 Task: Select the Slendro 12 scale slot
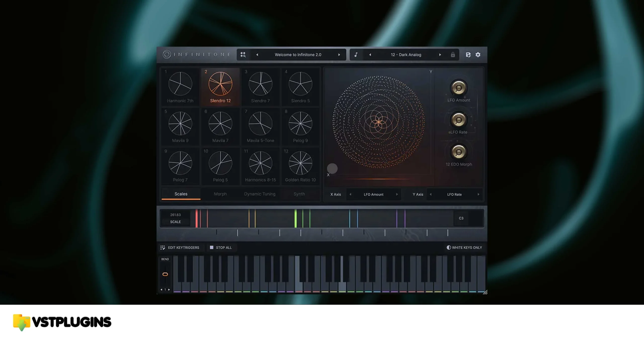tap(220, 87)
